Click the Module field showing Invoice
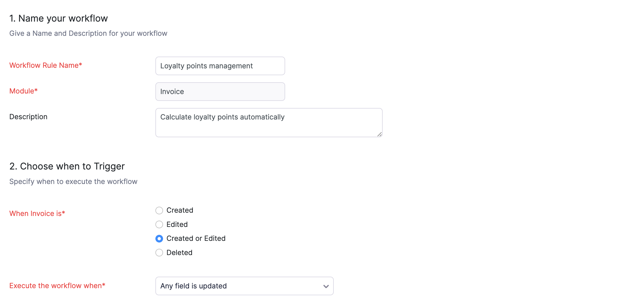This screenshot has width=644, height=304. point(220,92)
